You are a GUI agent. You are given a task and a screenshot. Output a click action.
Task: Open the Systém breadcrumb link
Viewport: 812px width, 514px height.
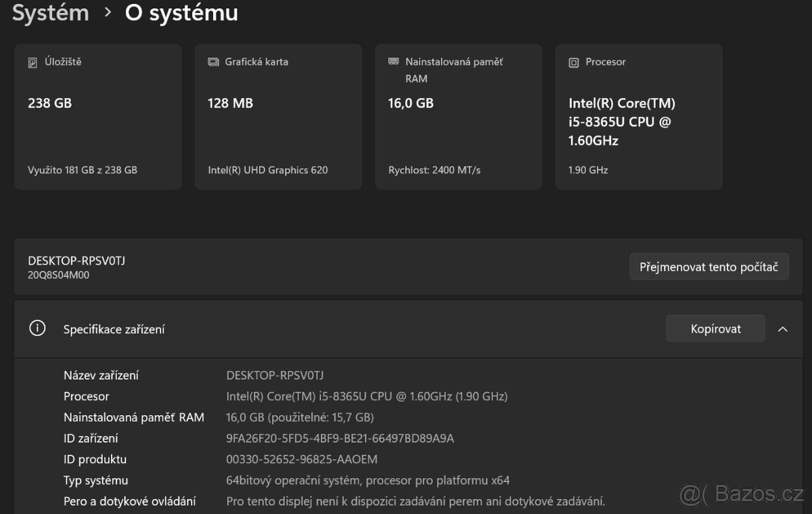(x=50, y=13)
